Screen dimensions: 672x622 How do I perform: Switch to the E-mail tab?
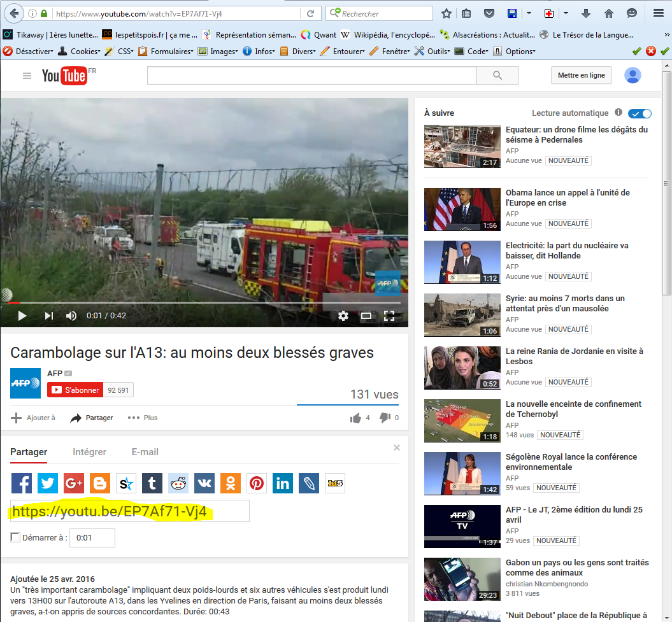pyautogui.click(x=145, y=452)
